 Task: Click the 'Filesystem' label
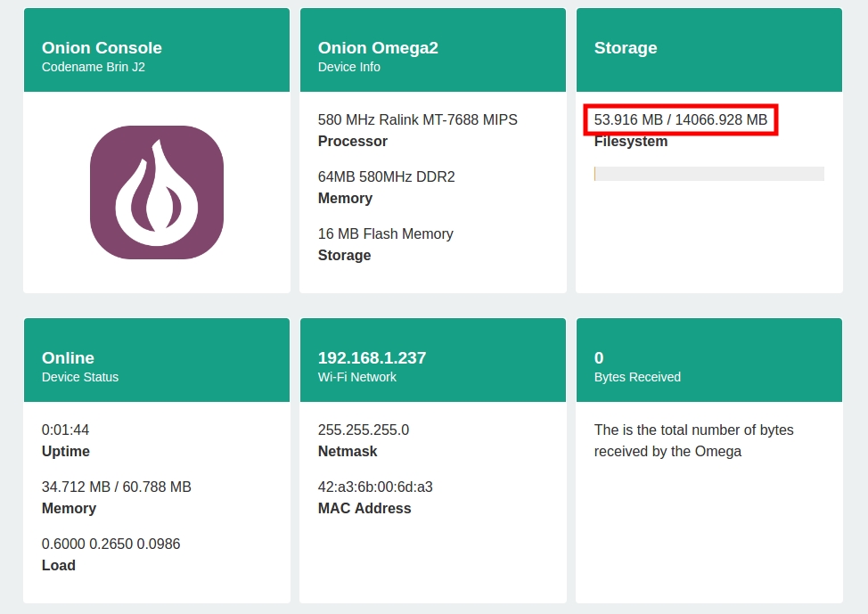[631, 142]
